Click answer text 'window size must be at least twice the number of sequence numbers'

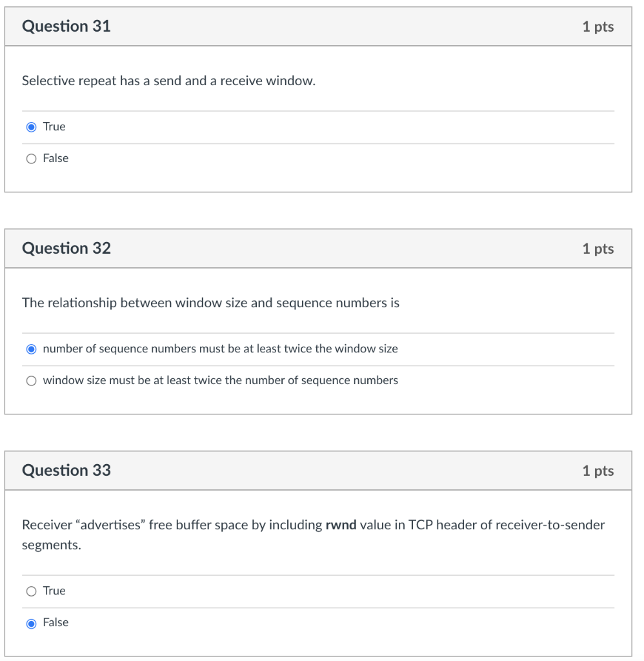[221, 380]
